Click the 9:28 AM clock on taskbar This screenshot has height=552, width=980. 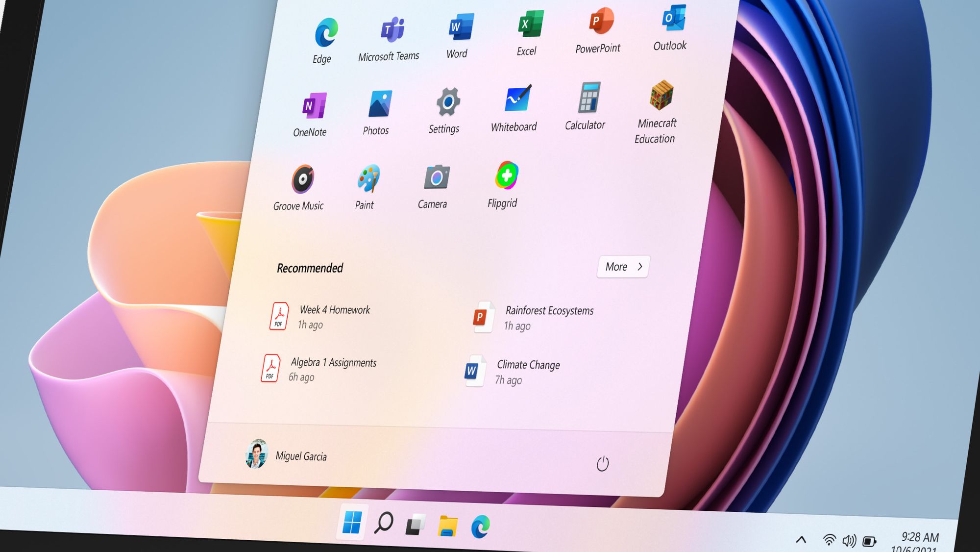[920, 537]
